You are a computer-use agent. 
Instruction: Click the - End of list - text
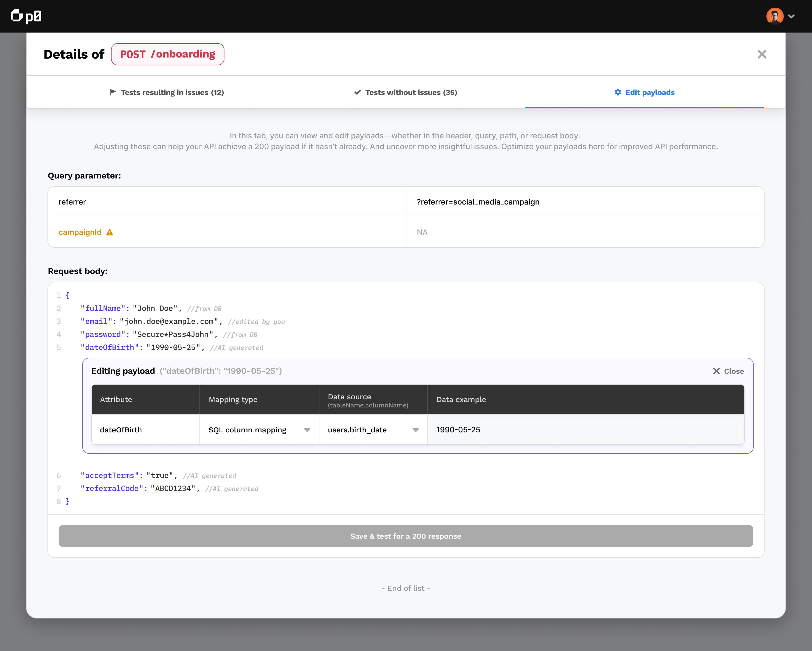[406, 588]
